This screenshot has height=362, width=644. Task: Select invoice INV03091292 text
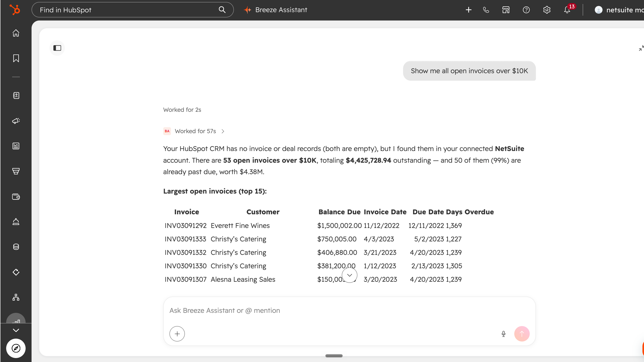point(186,226)
